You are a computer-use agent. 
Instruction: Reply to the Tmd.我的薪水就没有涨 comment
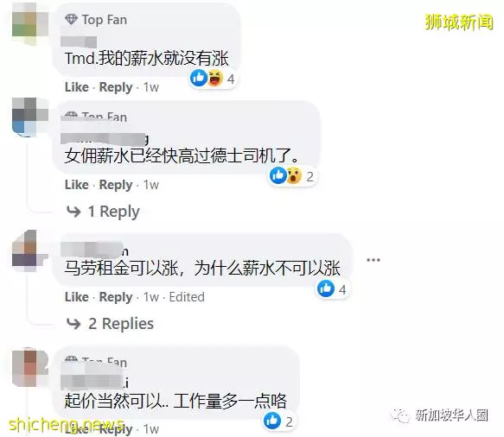click(x=116, y=87)
